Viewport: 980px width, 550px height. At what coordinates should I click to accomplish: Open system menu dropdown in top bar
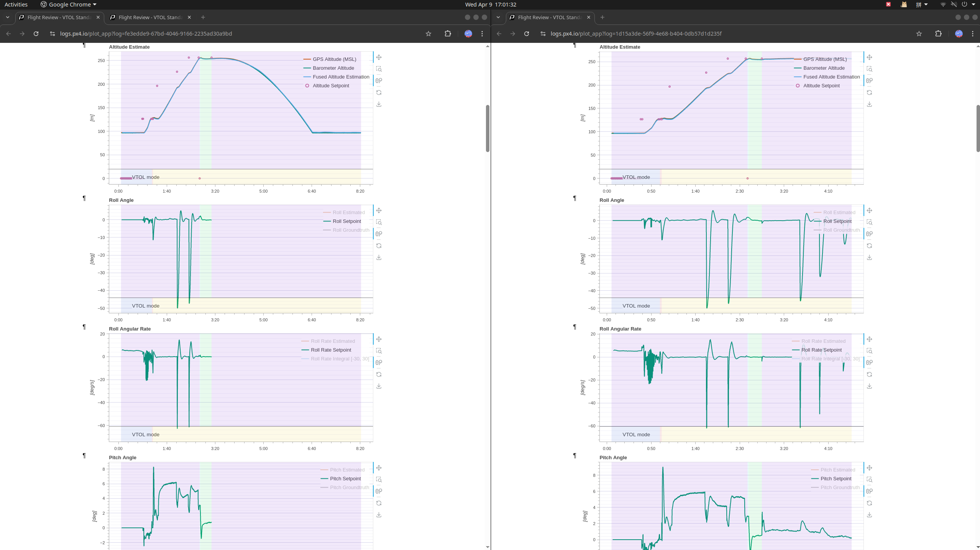pyautogui.click(x=973, y=5)
